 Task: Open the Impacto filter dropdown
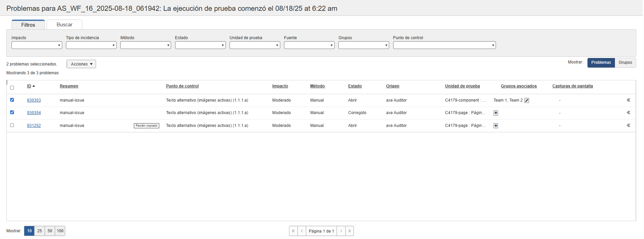[x=37, y=45]
